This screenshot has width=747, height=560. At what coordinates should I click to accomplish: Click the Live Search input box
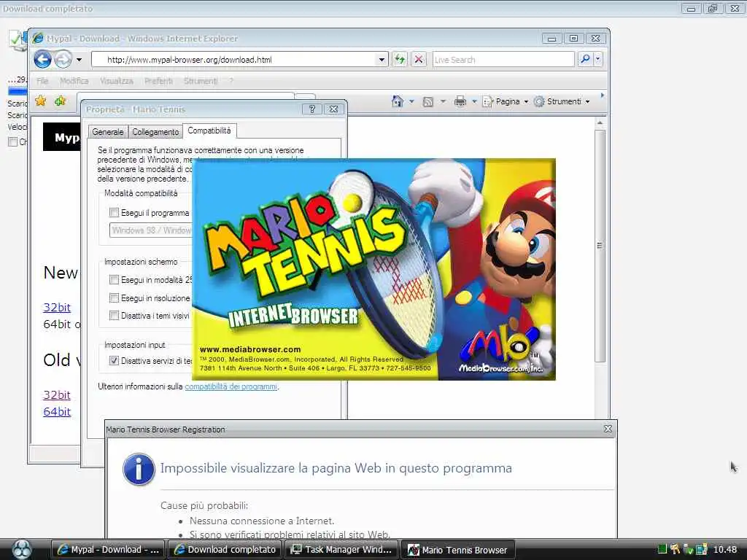point(503,60)
